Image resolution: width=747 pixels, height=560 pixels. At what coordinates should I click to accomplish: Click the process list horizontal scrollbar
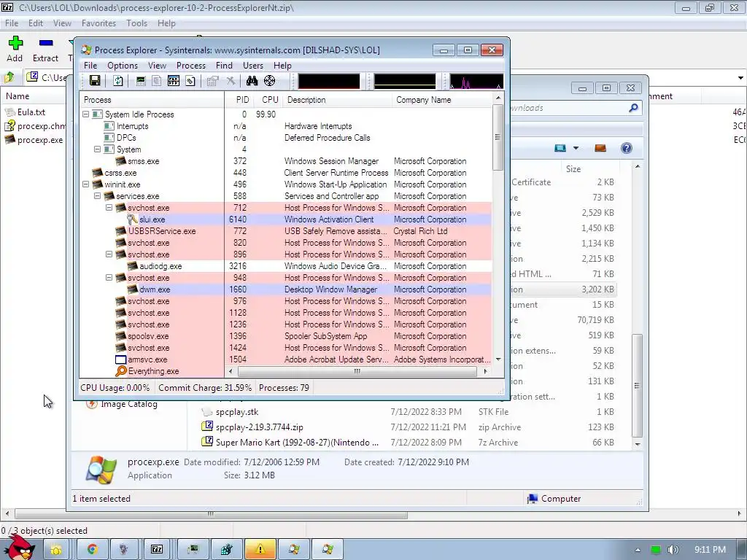[357, 371]
